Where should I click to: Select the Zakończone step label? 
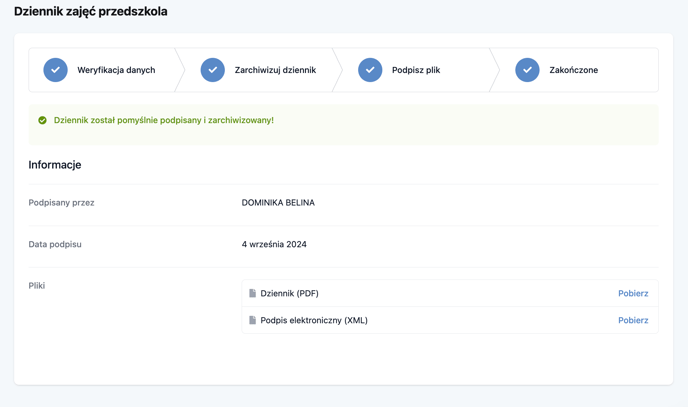tap(573, 70)
